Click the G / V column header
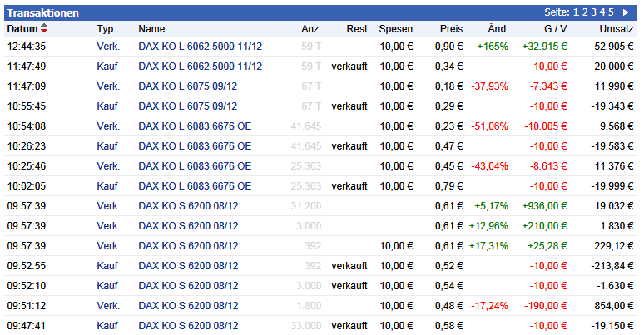644x335 pixels. point(555,29)
